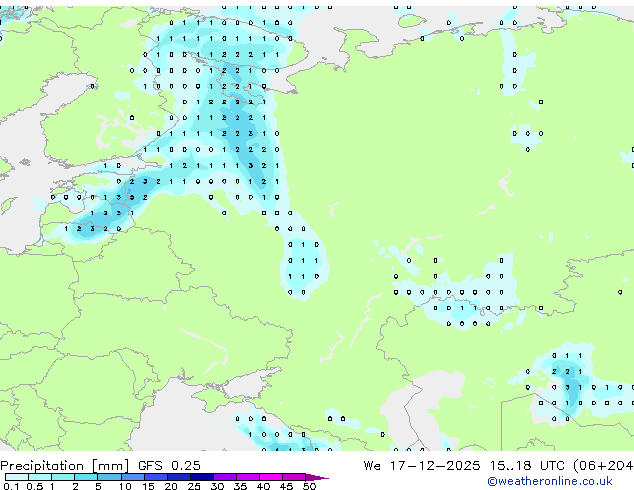This screenshot has width=634, height=490.
Task: Click the legend value '20'
Action: click(171, 486)
